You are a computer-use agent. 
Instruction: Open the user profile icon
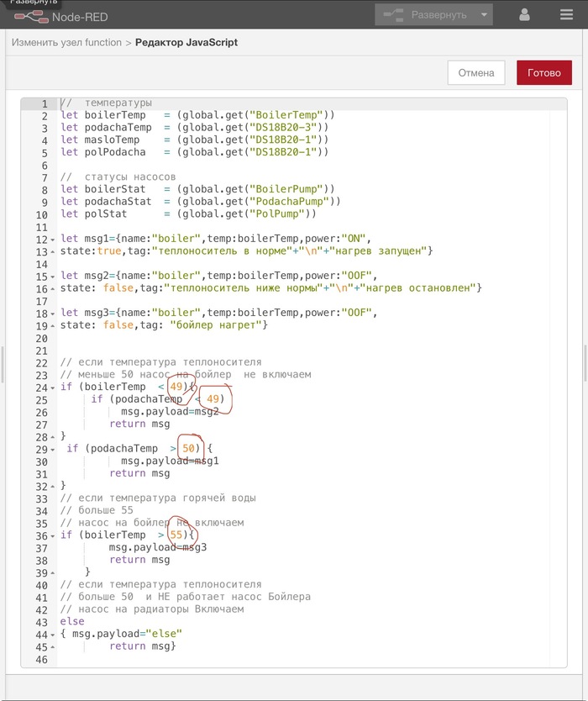(x=524, y=15)
